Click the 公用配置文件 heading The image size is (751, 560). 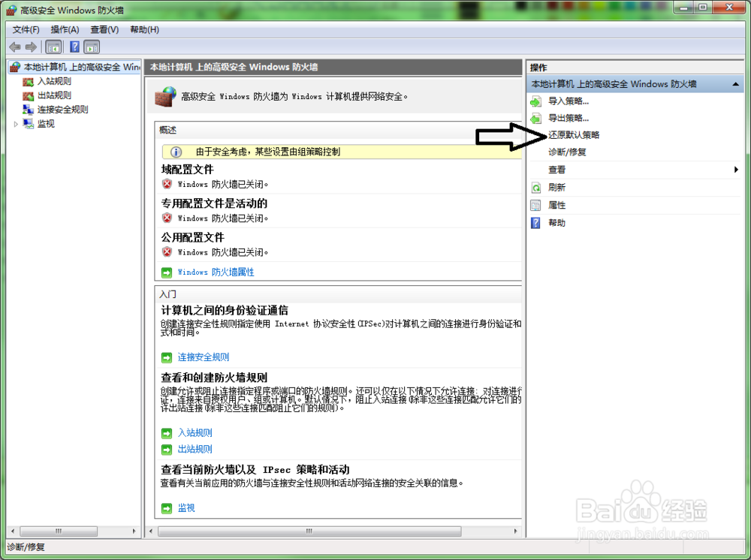(192, 238)
